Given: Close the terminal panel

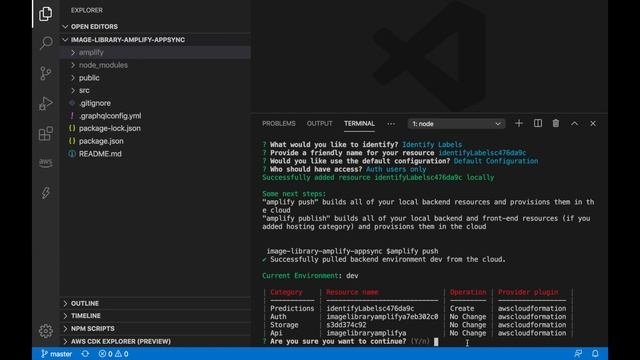Looking at the screenshot, I should (593, 123).
